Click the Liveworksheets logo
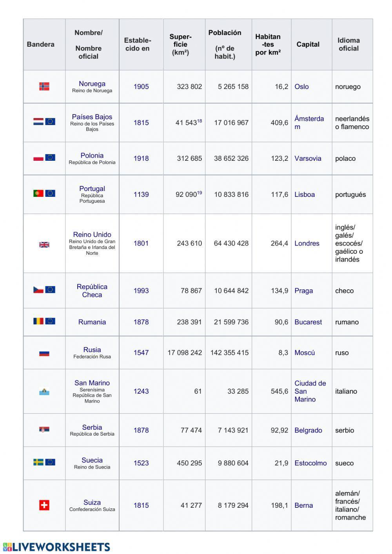 point(56,547)
